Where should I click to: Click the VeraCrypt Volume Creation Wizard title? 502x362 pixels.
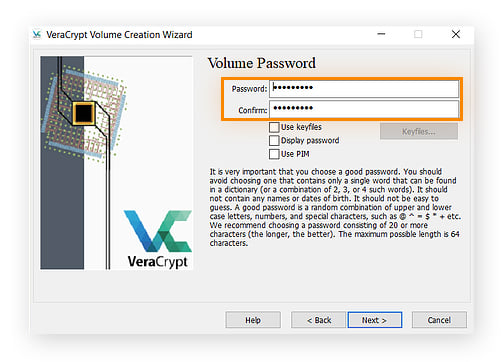119,35
